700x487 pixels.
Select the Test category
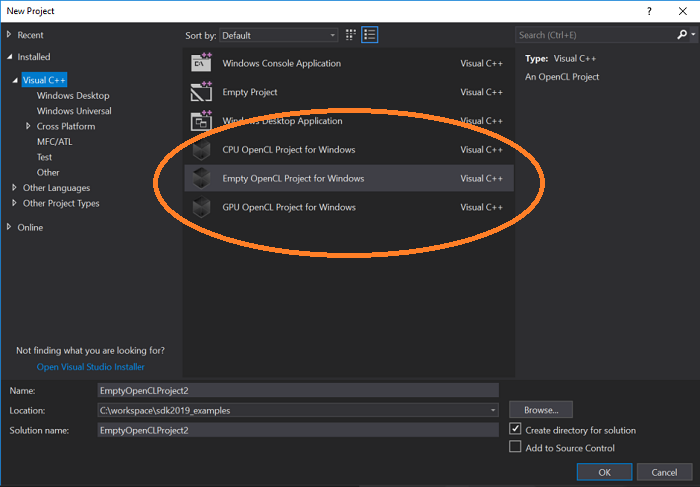tap(44, 157)
